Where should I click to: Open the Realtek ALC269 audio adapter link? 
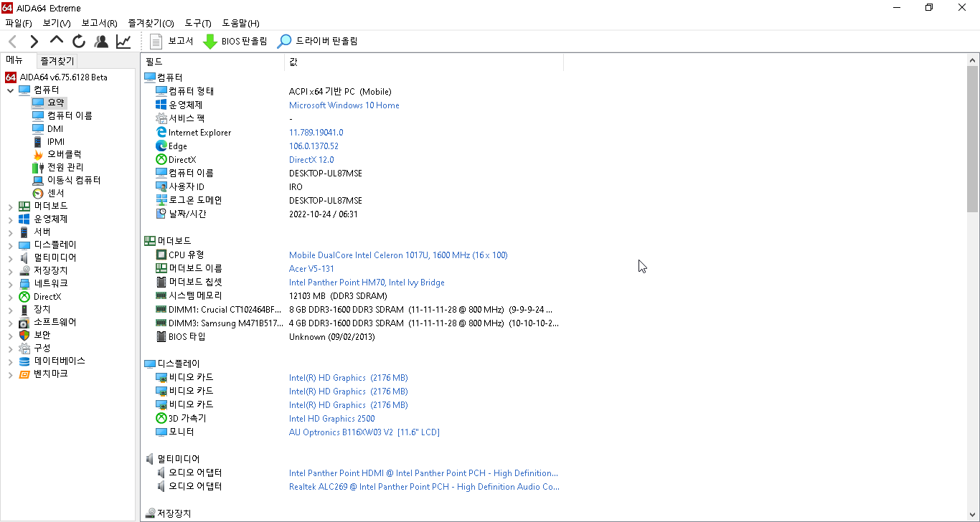point(424,487)
